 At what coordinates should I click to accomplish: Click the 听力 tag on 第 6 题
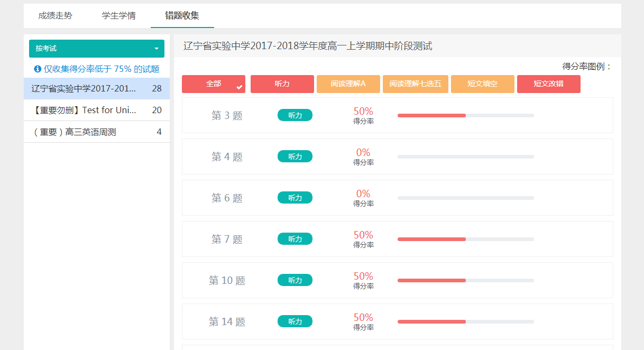(x=295, y=198)
